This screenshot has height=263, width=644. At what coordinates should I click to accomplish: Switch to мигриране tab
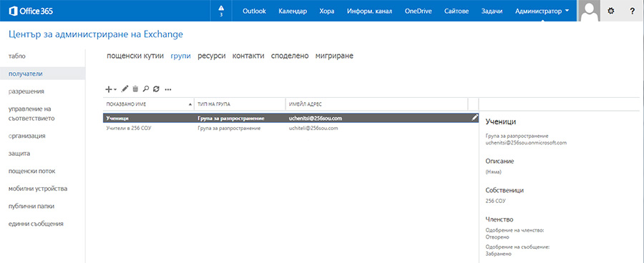pyautogui.click(x=334, y=56)
